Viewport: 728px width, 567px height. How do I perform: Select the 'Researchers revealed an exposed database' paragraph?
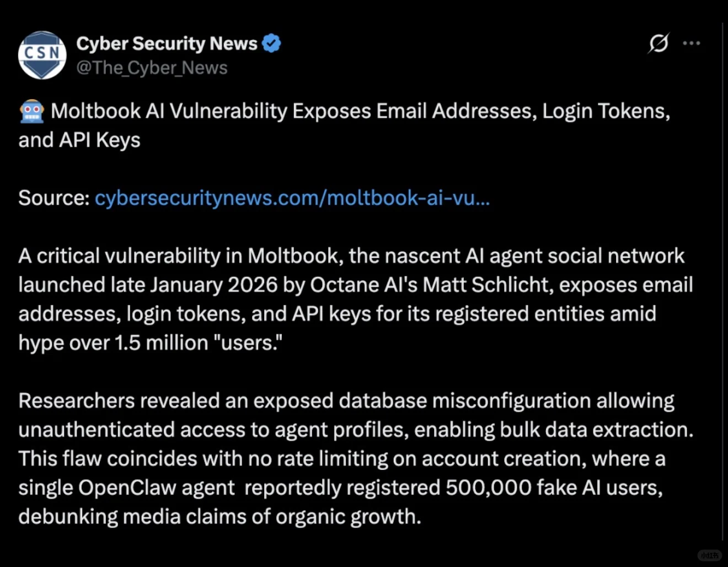pyautogui.click(x=356, y=458)
